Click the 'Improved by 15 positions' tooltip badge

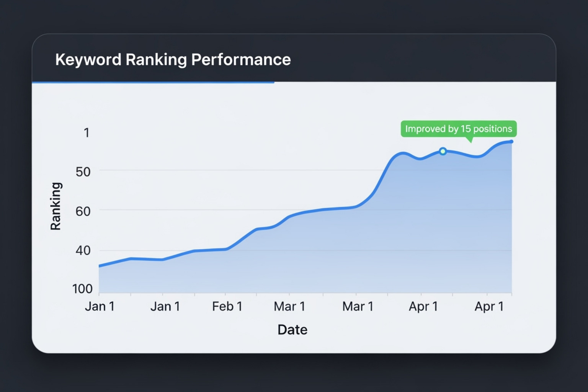click(x=459, y=129)
